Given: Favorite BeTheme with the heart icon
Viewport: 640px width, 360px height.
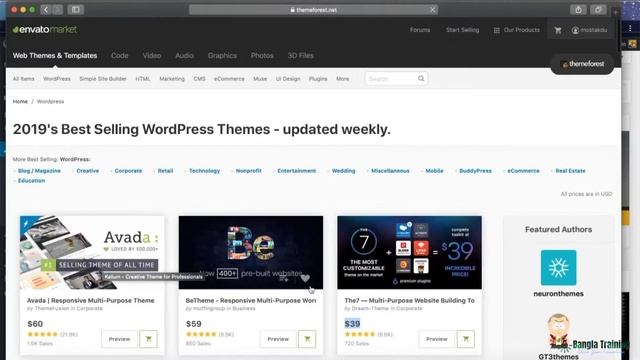Looking at the screenshot, I should click(x=305, y=278).
